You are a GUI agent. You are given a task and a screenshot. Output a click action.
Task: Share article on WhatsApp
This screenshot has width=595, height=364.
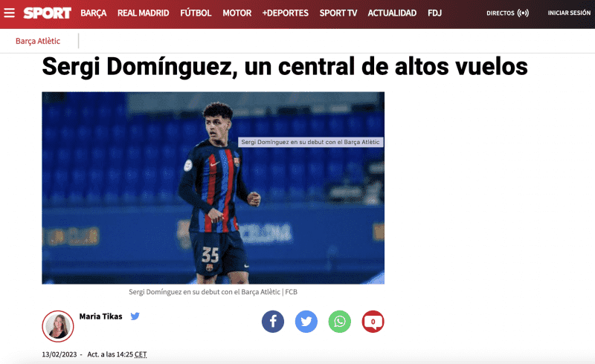coord(340,322)
